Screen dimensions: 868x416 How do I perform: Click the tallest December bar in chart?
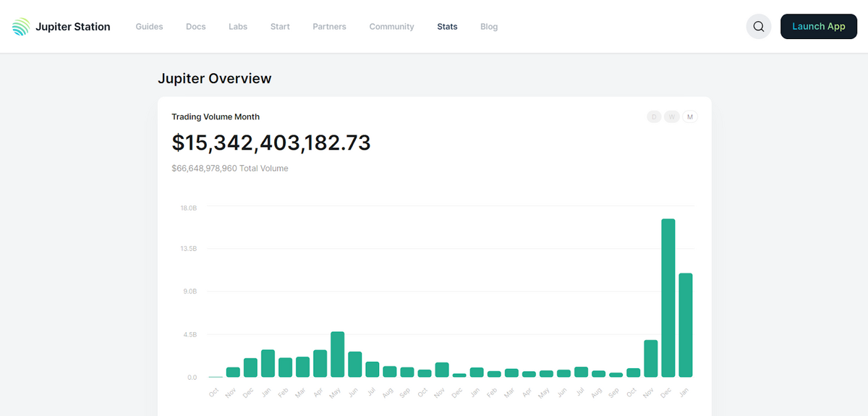668,298
